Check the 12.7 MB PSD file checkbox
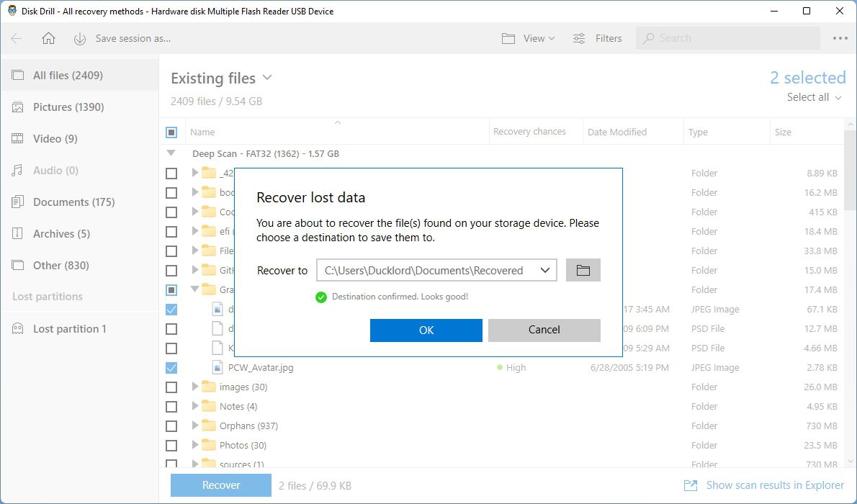The height and width of the screenshot is (504, 857). click(171, 328)
